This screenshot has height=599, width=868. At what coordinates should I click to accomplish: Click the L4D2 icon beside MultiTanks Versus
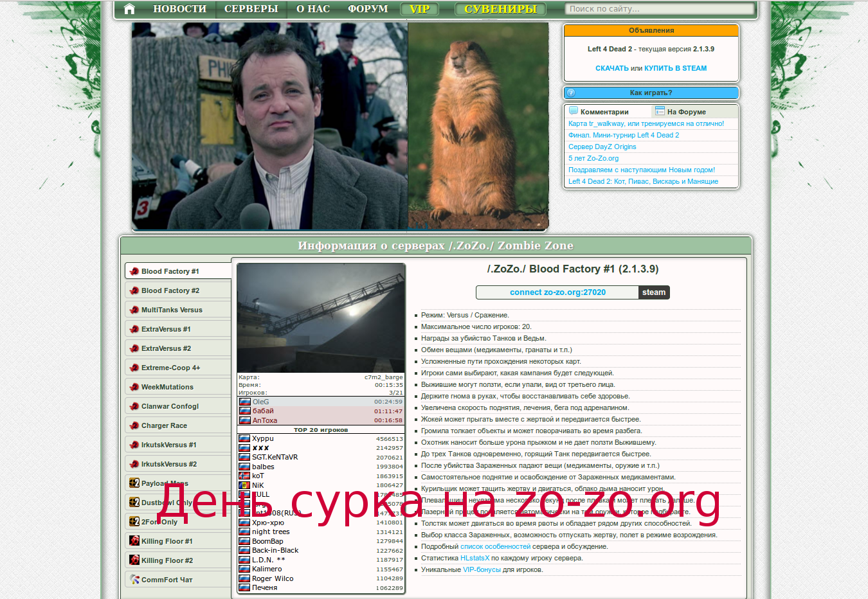134,310
